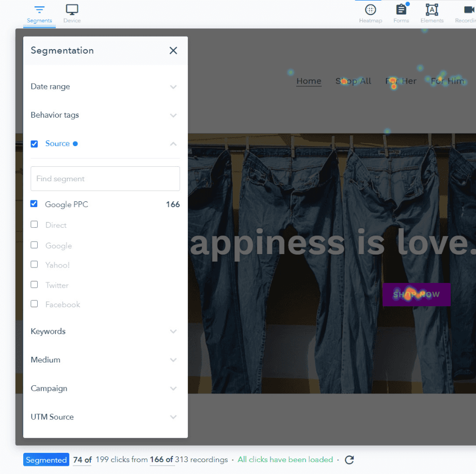
Task: Check the Yahoo! source checkbox
Action: [34, 264]
